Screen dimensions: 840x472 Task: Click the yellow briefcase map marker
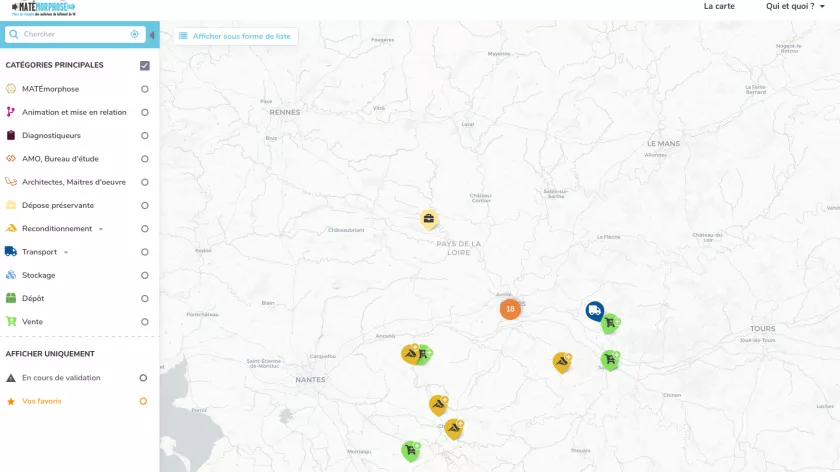[x=429, y=219]
